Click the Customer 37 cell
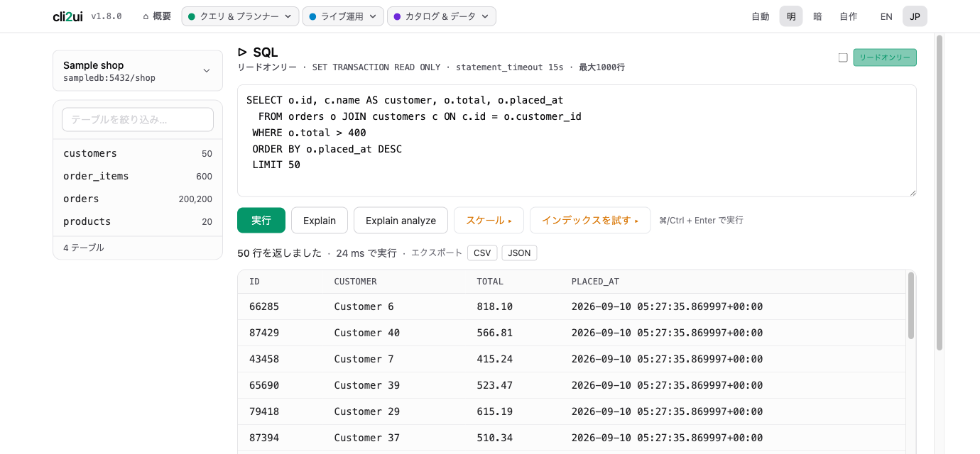Image resolution: width=980 pixels, height=454 pixels. pyautogui.click(x=367, y=438)
